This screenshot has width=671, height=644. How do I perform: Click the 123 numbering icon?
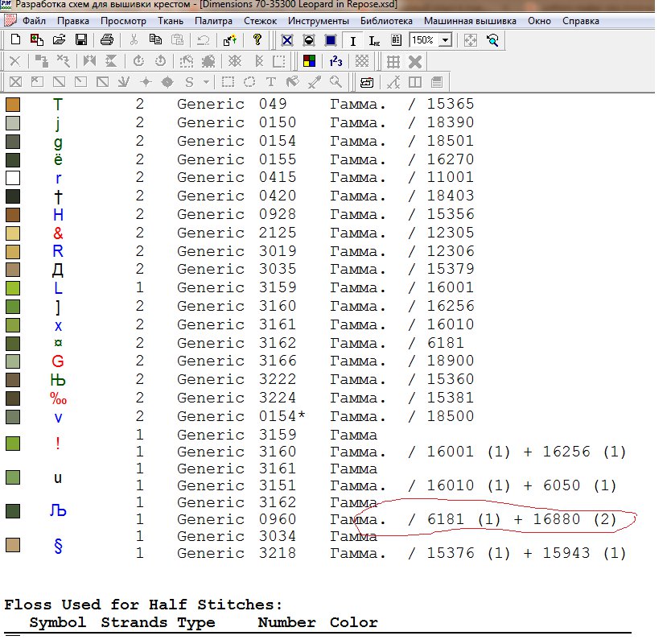(336, 61)
